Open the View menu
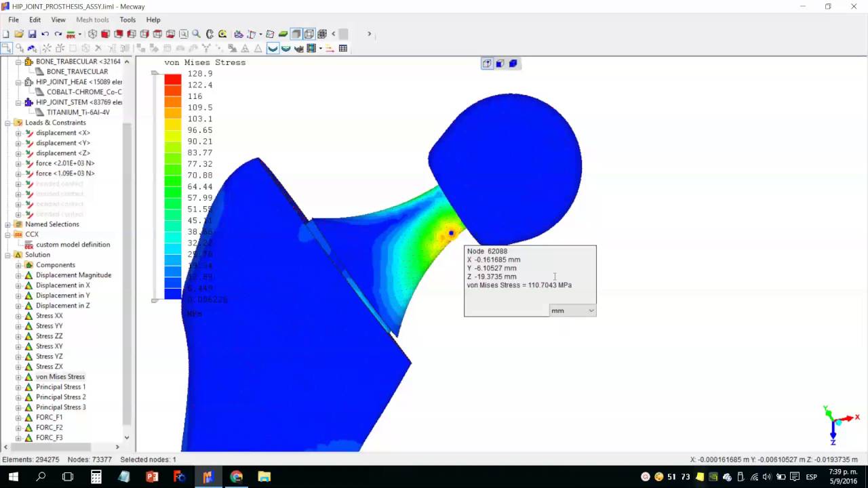The height and width of the screenshot is (488, 868). (x=58, y=20)
